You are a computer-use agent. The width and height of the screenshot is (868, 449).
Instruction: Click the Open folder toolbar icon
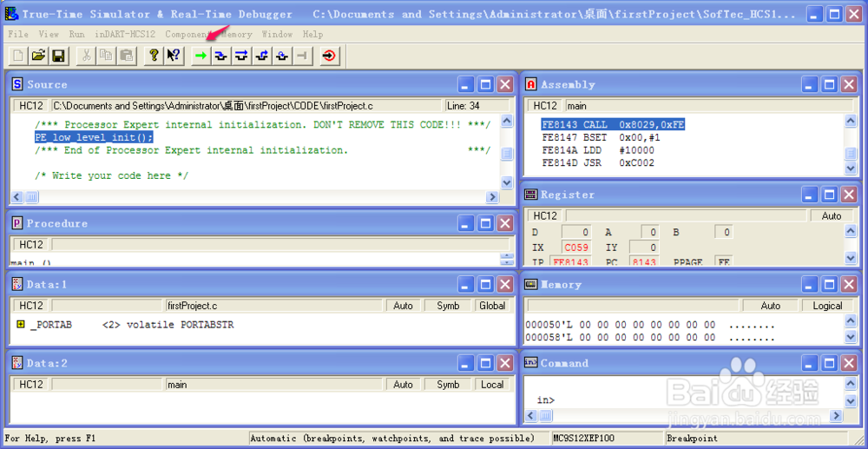coord(38,56)
